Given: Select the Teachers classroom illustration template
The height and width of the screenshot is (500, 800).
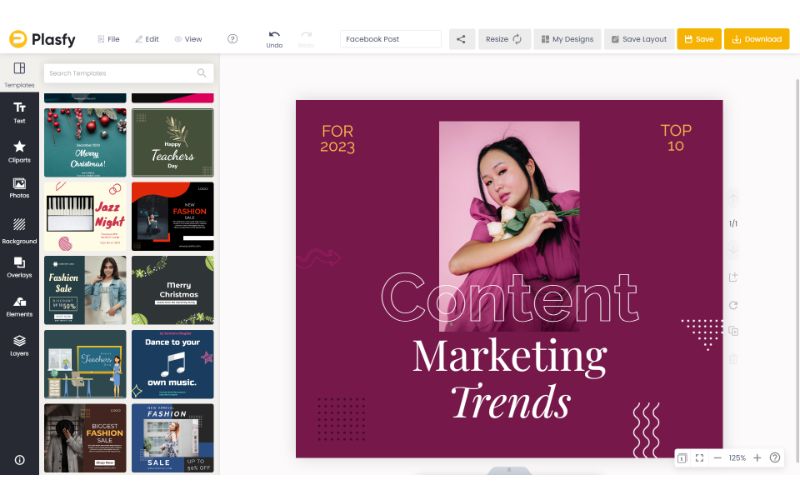Looking at the screenshot, I should 85,364.
